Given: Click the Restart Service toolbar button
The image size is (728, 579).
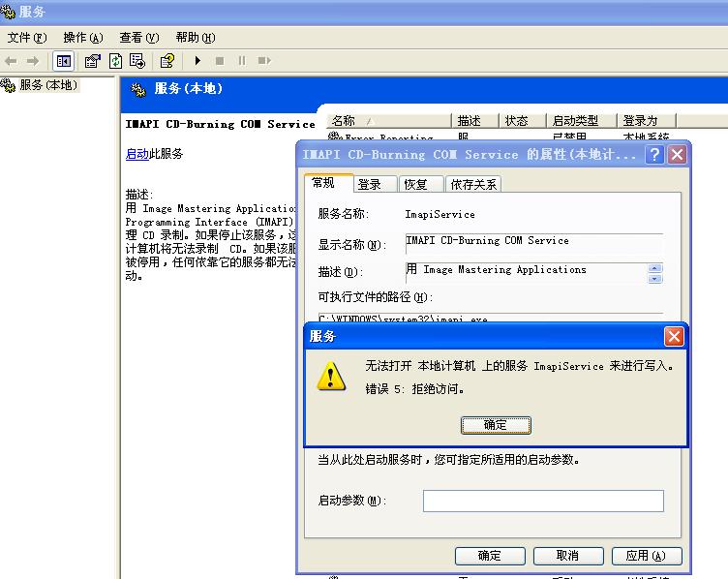Looking at the screenshot, I should point(264,61).
